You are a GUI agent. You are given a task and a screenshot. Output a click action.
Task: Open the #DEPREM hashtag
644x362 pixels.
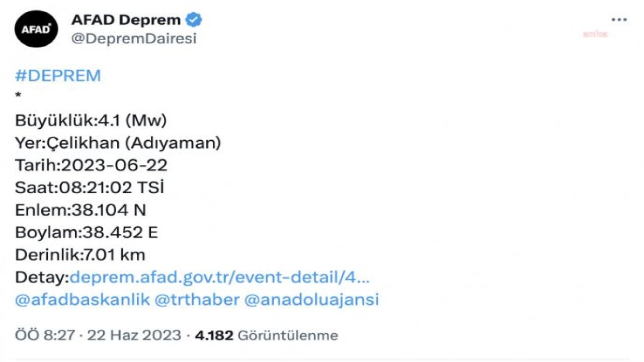58,76
